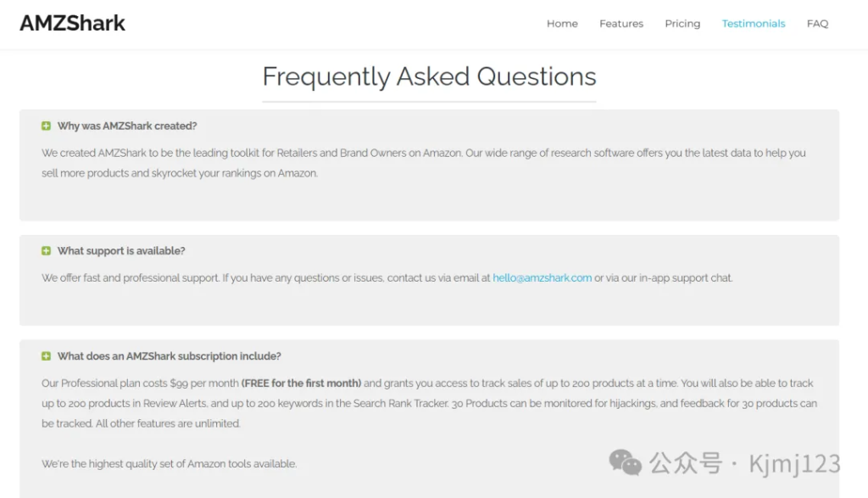Click the green plus icon beside 'What support is available?'
This screenshot has width=868, height=498.
coord(46,251)
